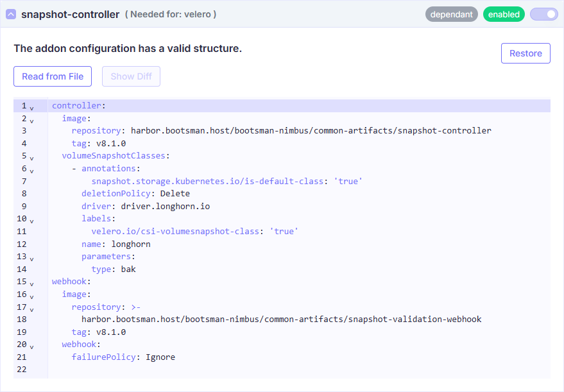Place cursor on the failurePolicy Ignore value

160,357
